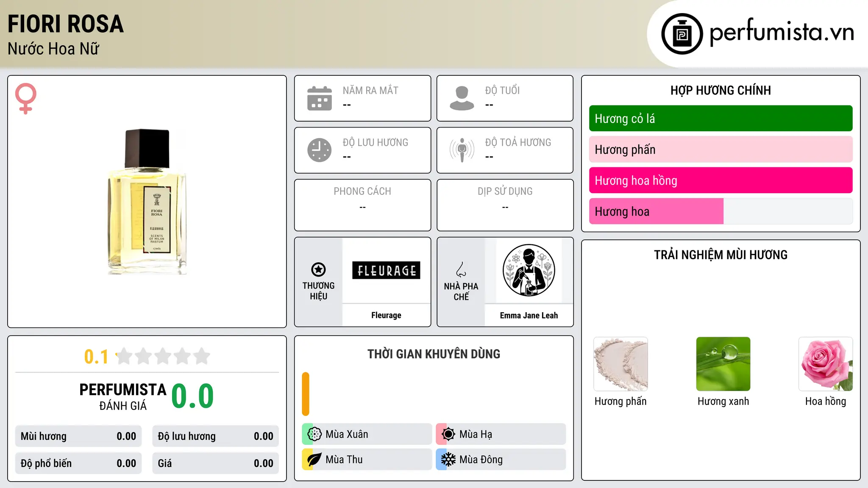Click the Độ toả hương label

point(518,142)
